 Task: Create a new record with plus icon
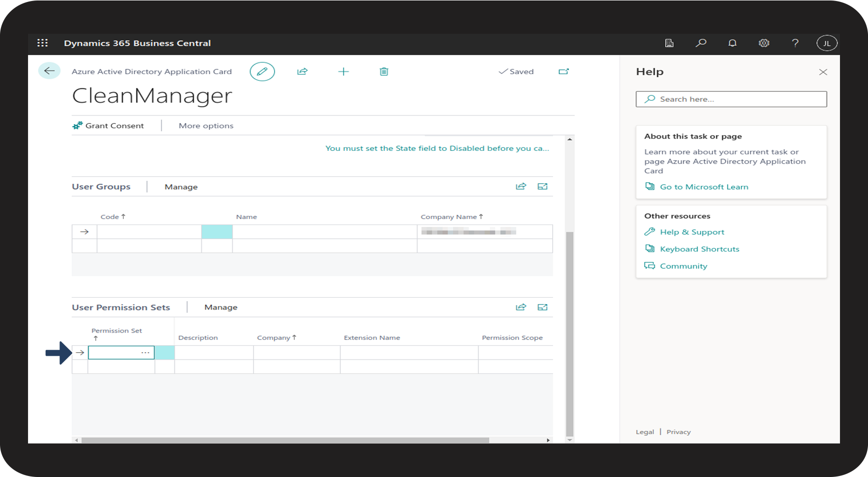pos(343,72)
